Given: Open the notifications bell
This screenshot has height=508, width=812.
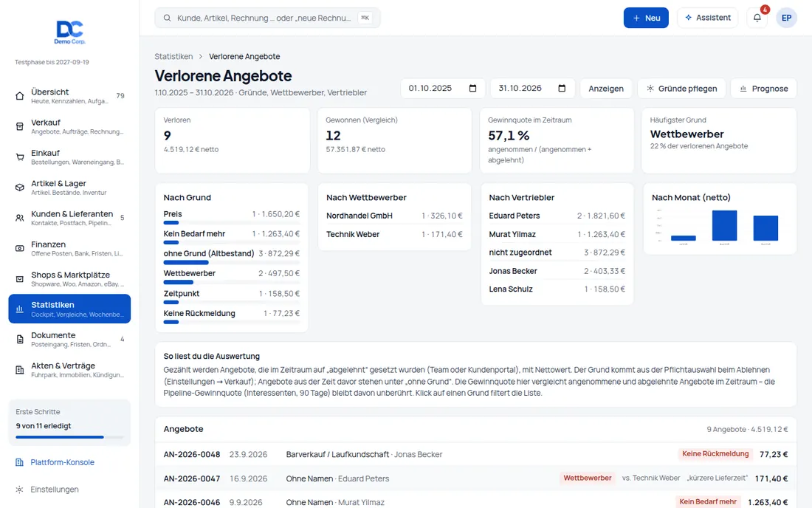Looking at the screenshot, I should (x=757, y=18).
